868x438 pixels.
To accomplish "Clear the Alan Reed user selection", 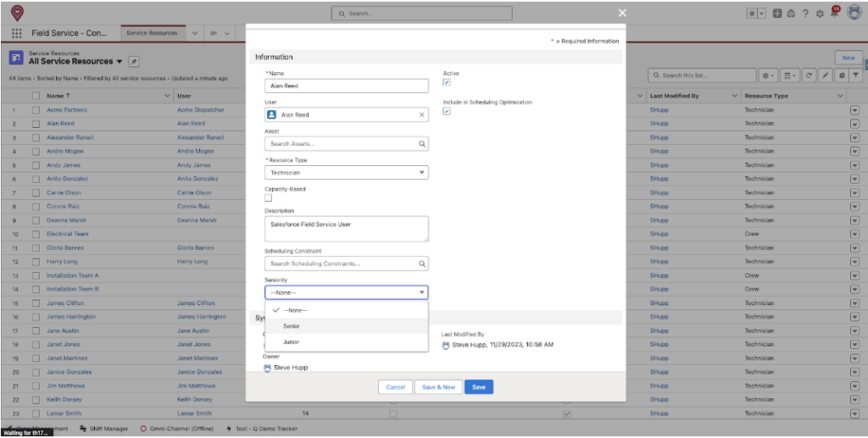I will coord(422,115).
